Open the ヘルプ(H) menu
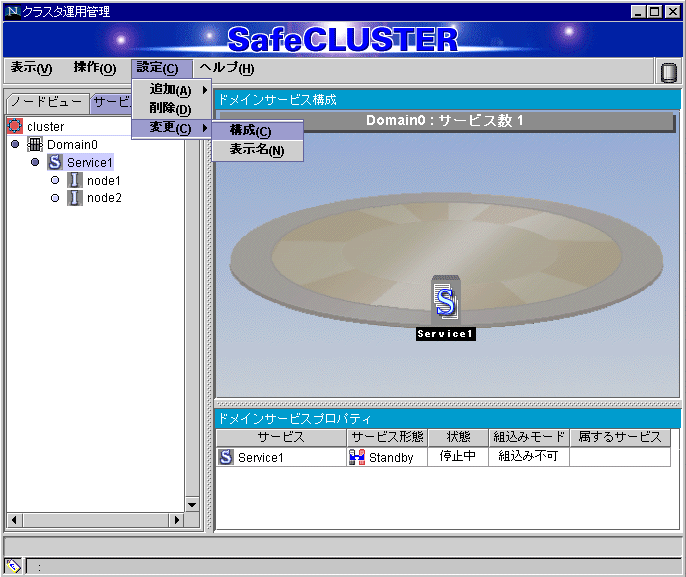The width and height of the screenshot is (686, 577). coord(226,68)
